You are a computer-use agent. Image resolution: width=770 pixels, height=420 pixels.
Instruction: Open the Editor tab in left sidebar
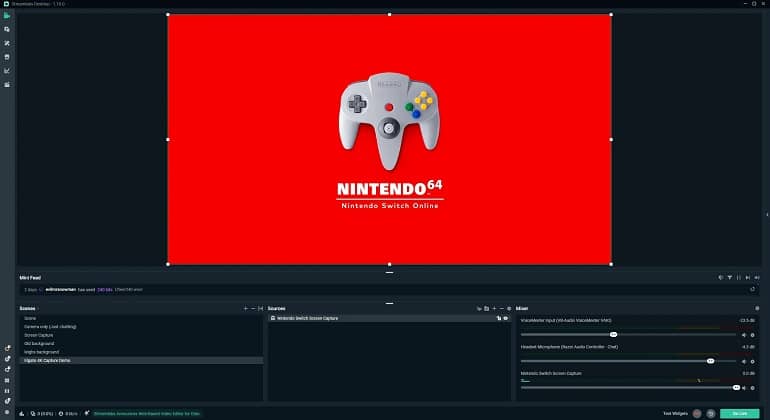tap(7, 16)
